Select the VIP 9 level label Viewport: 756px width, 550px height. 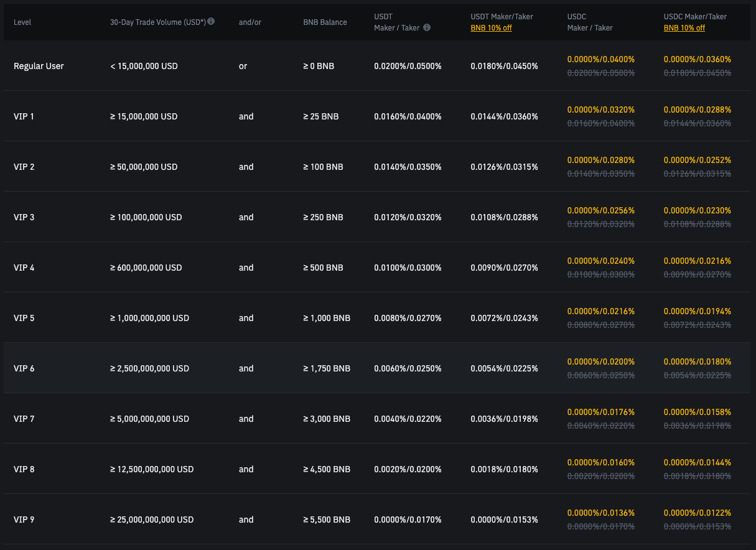(24, 520)
